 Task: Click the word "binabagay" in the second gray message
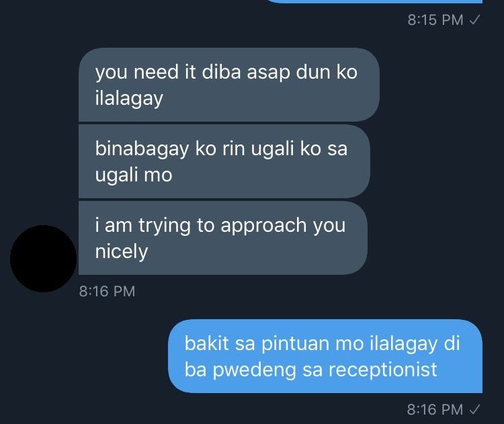click(x=142, y=149)
